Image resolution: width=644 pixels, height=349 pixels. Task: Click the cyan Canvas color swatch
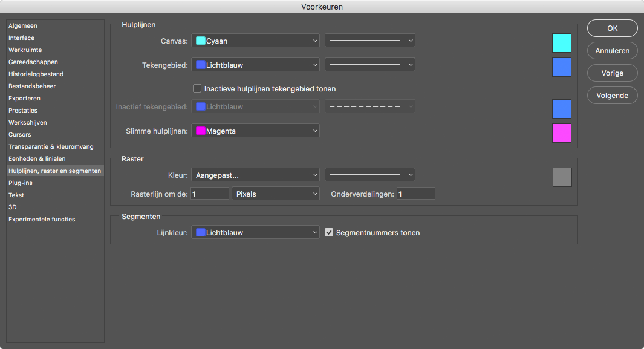pos(561,43)
